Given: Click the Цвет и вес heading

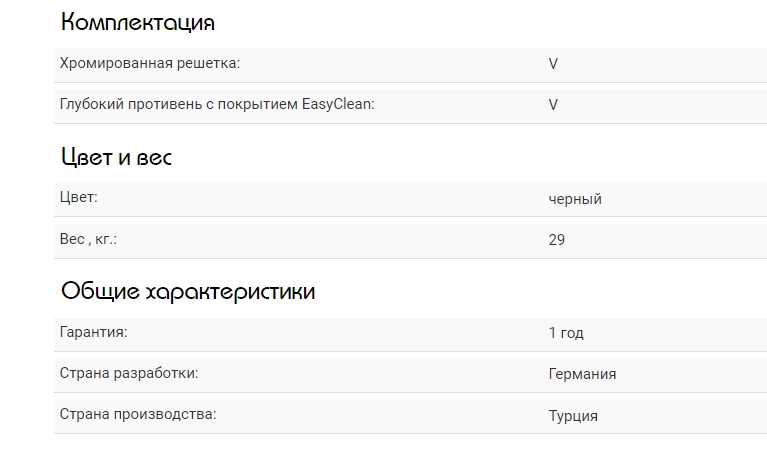Looking at the screenshot, I should [116, 157].
